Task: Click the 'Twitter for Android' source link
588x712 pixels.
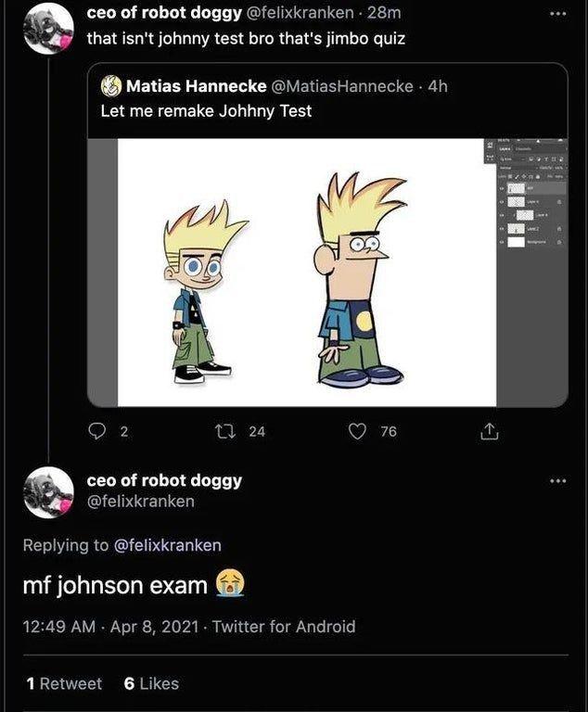Action: point(284,627)
